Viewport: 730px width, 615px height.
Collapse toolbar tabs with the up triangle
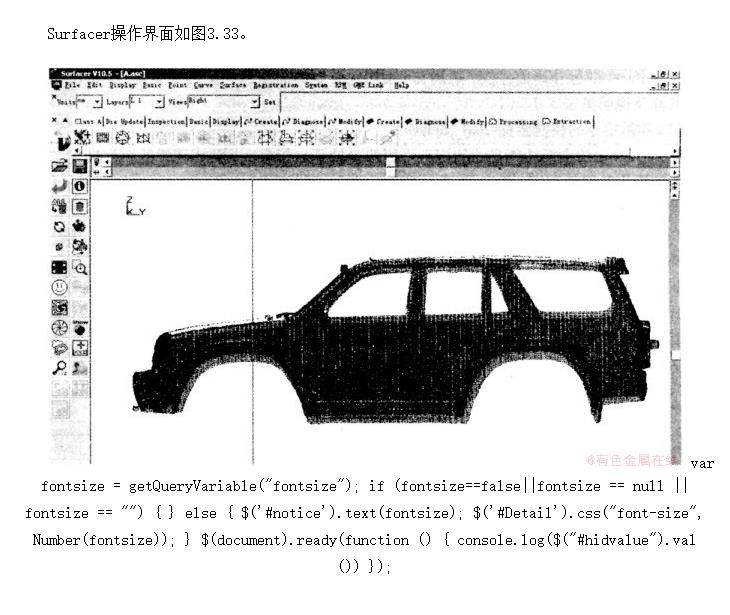[x=65, y=121]
